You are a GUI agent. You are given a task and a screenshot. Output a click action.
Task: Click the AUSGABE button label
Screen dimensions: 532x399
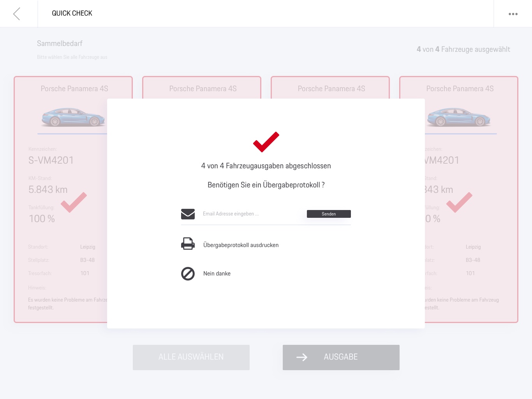(x=341, y=357)
